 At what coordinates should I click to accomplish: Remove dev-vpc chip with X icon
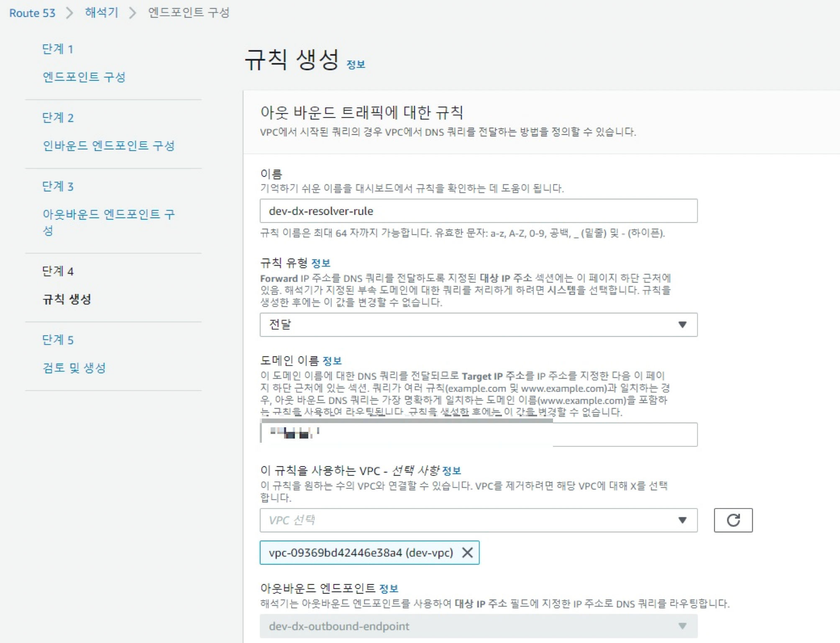[467, 553]
